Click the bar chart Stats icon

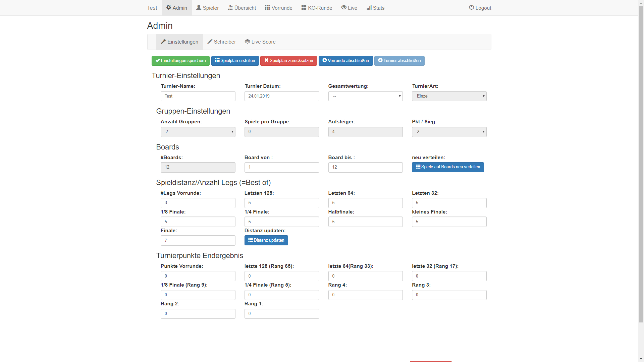click(369, 7)
